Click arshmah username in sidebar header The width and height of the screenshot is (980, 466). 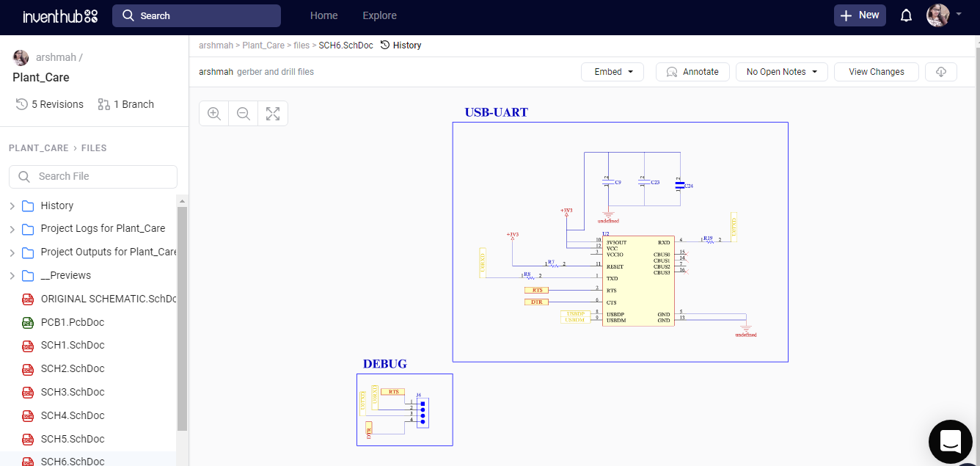pos(56,57)
